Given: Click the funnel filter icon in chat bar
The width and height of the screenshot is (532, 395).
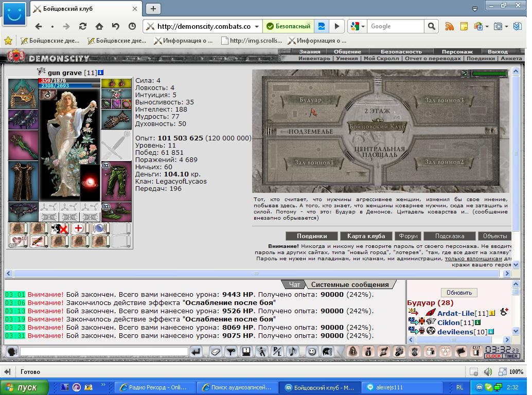Looking at the screenshot, I should [231, 352].
